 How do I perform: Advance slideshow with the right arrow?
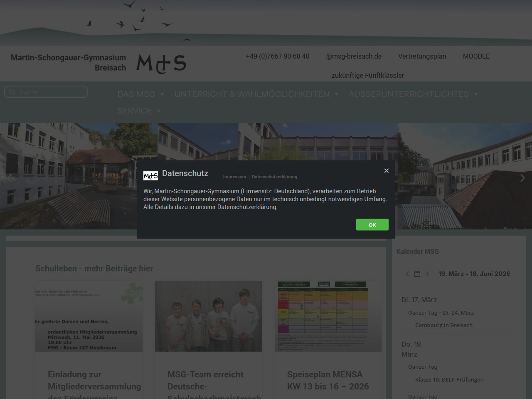[x=522, y=178]
